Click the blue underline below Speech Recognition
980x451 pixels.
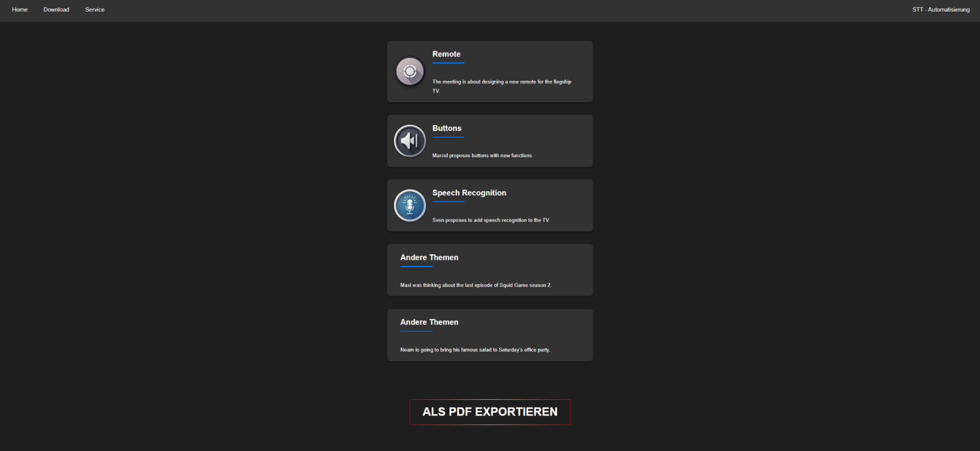pos(448,201)
